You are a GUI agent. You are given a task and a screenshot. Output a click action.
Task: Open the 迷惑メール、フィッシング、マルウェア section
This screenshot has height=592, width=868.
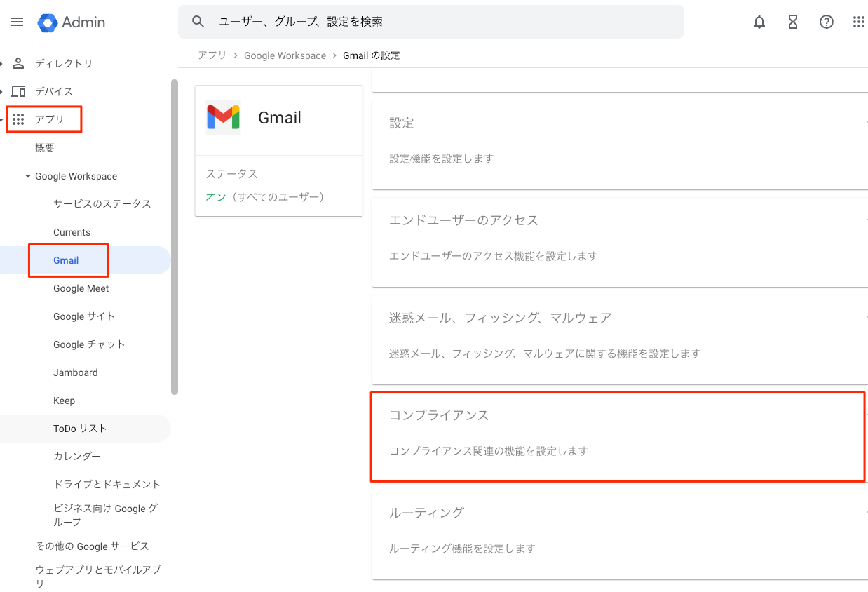(x=620, y=339)
